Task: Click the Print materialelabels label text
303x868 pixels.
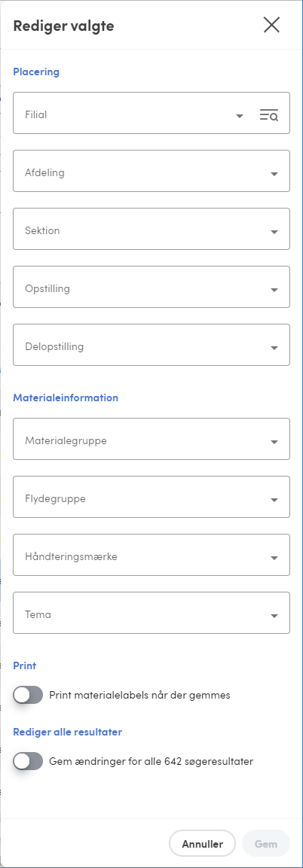Action: (139, 696)
